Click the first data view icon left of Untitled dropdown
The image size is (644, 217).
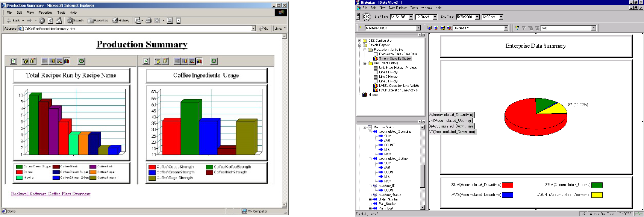coord(430,28)
